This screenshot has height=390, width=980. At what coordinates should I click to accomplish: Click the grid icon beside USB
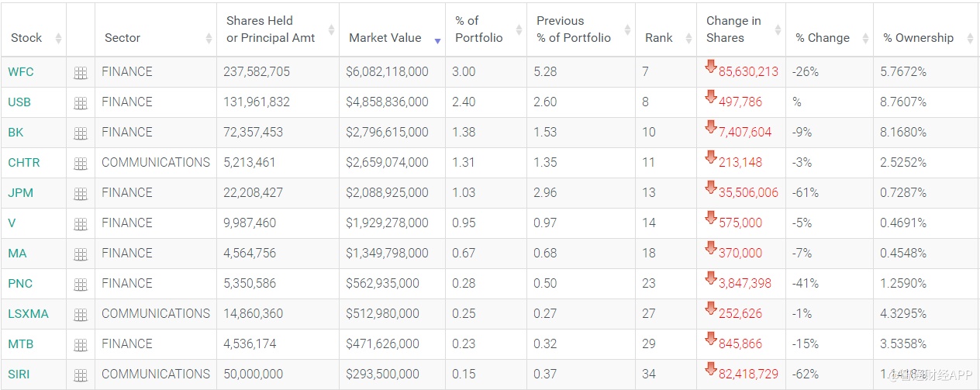pyautogui.click(x=80, y=103)
